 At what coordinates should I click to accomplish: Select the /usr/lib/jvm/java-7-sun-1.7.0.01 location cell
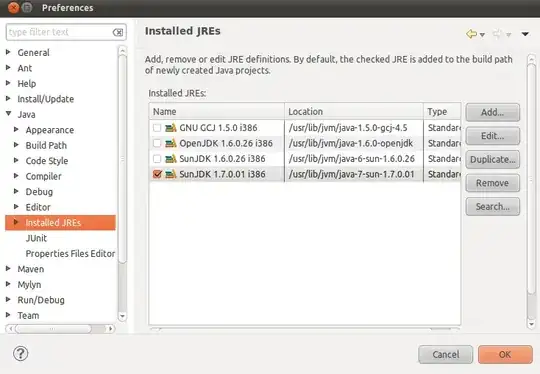(x=354, y=174)
